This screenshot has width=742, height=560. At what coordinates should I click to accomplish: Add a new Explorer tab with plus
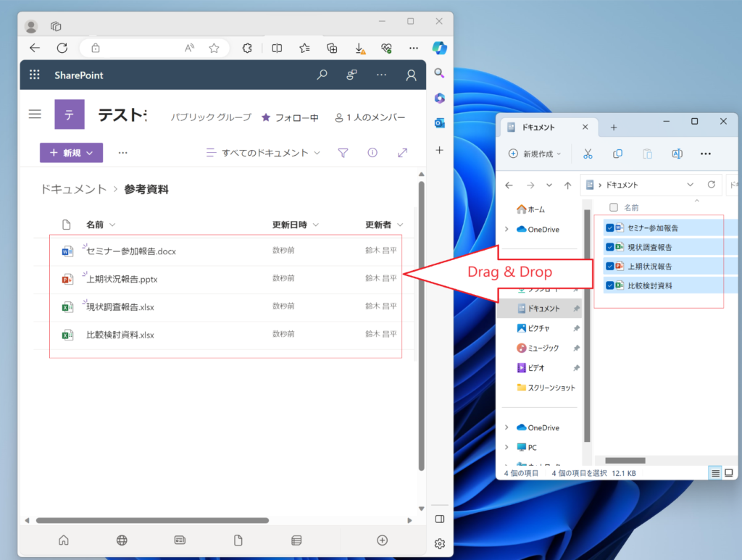(x=613, y=128)
